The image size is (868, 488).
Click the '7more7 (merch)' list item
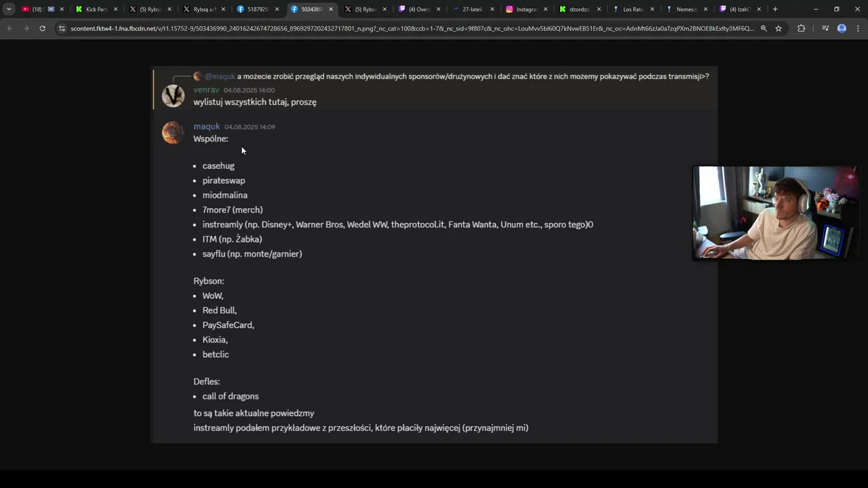pos(233,210)
